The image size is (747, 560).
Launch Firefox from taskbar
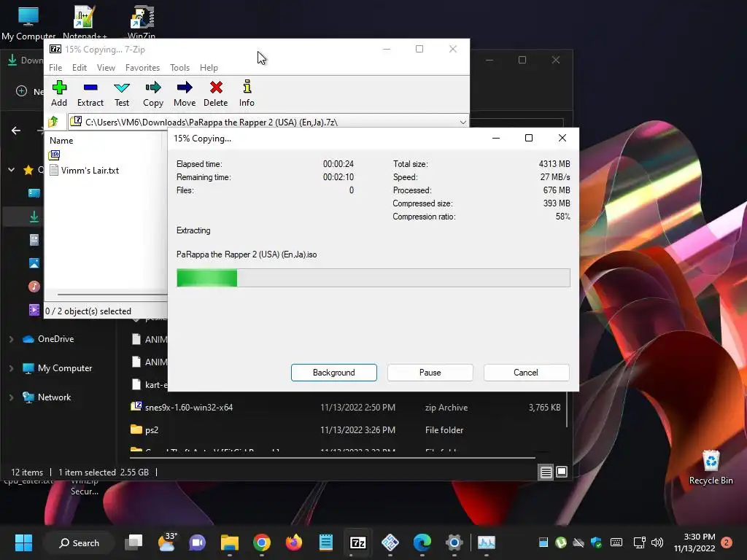pyautogui.click(x=293, y=542)
